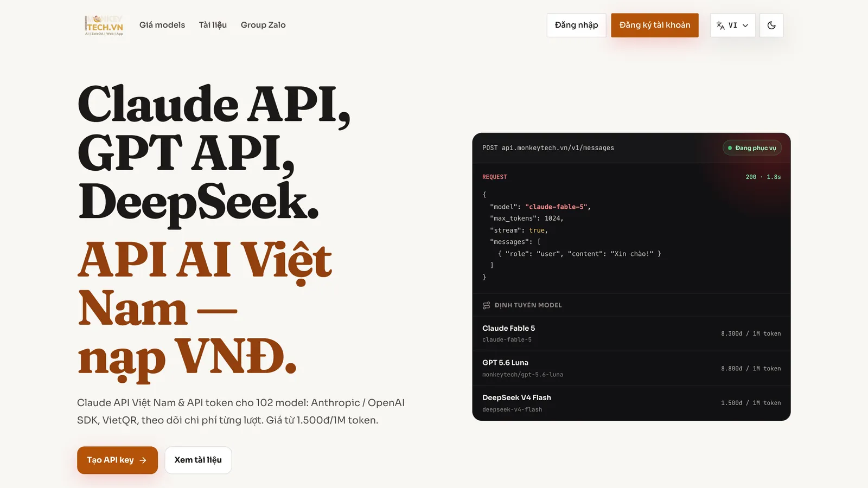The width and height of the screenshot is (868, 488).
Task: Click the arrow icon in Tạo API key
Action: (143, 460)
